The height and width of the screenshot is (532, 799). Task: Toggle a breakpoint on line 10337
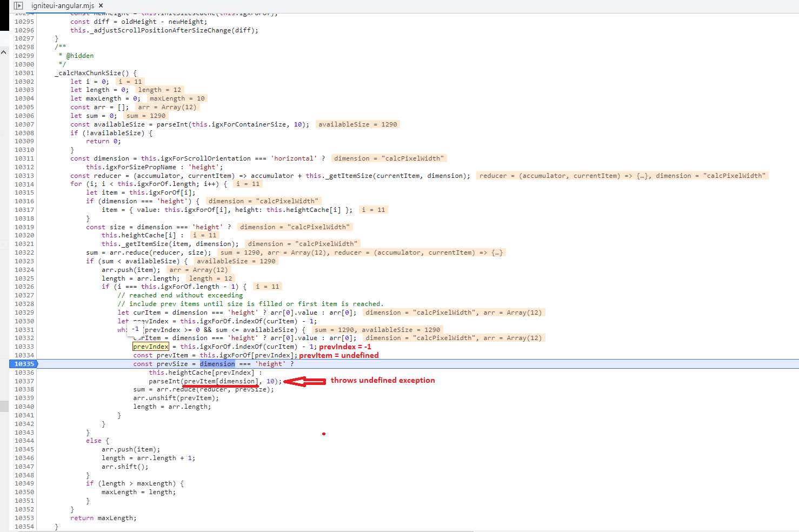pyautogui.click(x=24, y=381)
